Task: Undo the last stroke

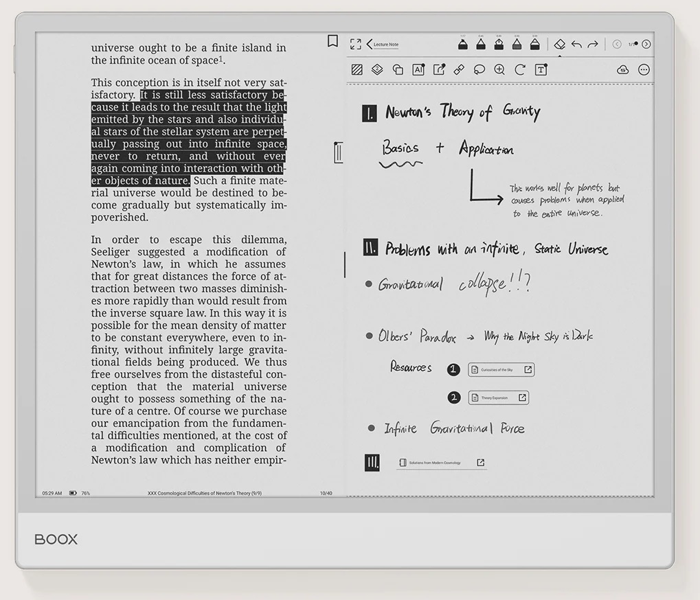Action: pos(576,44)
